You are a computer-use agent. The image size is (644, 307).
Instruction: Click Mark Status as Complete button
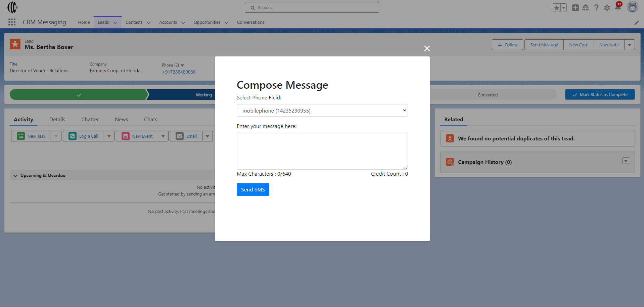pyautogui.click(x=600, y=95)
